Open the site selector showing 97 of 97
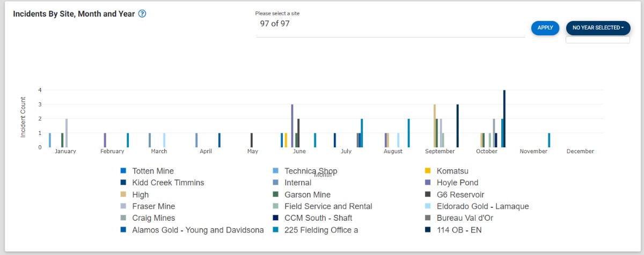644x255 pixels. click(x=390, y=24)
